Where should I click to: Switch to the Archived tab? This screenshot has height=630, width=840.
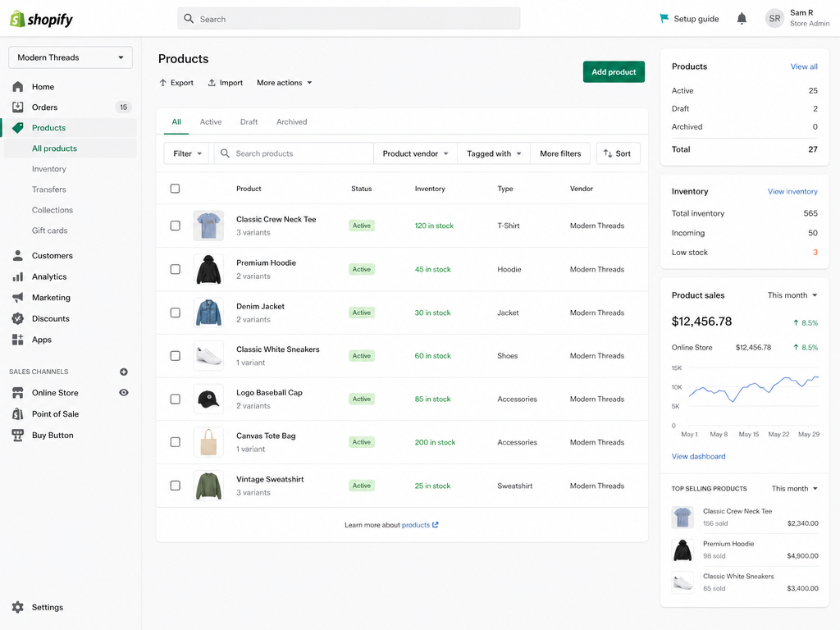291,121
